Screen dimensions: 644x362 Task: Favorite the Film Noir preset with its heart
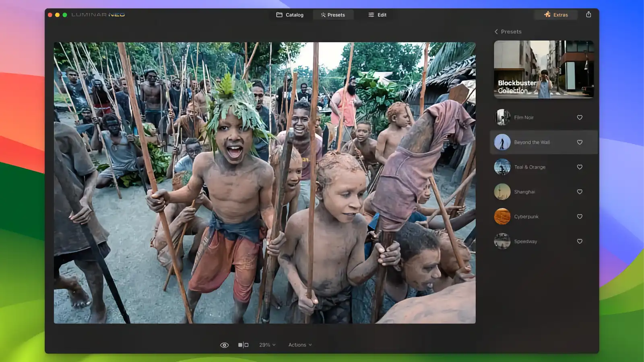point(580,117)
